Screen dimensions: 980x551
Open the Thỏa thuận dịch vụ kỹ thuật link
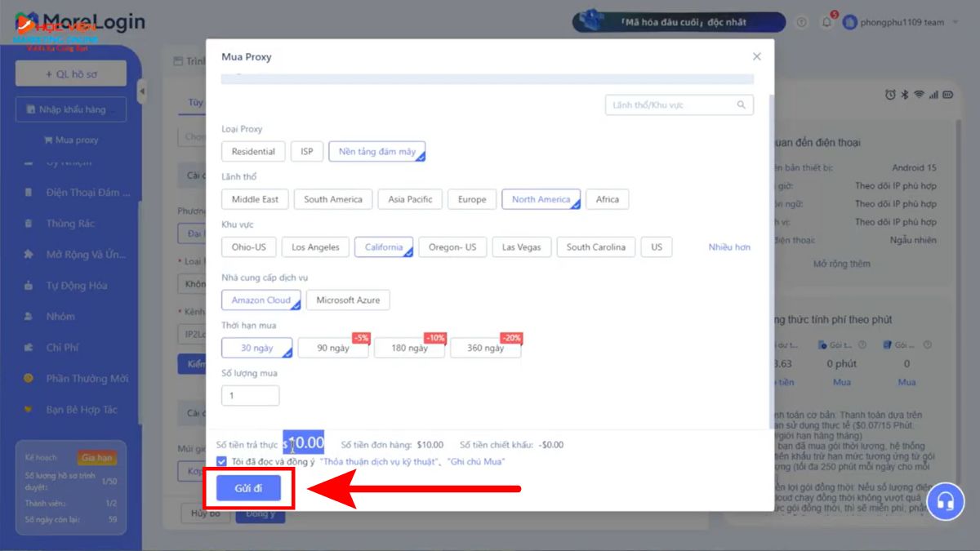[x=379, y=462]
